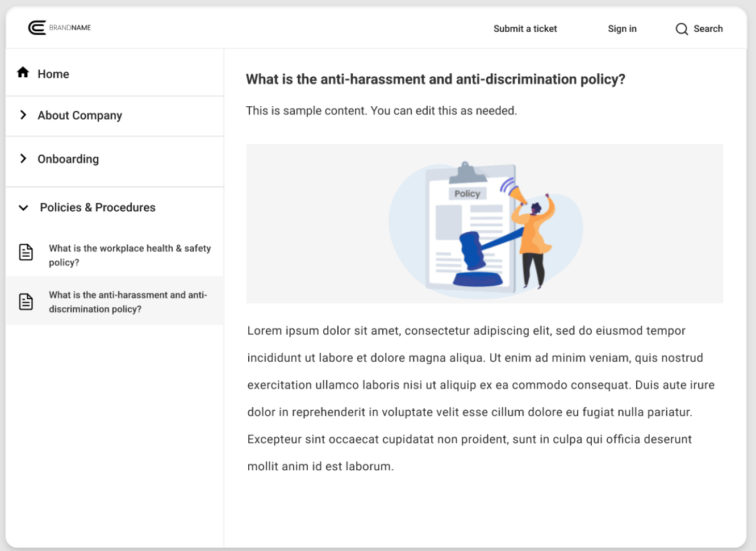Click the Home house icon
Image resolution: width=756 pixels, height=551 pixels.
tap(23, 72)
